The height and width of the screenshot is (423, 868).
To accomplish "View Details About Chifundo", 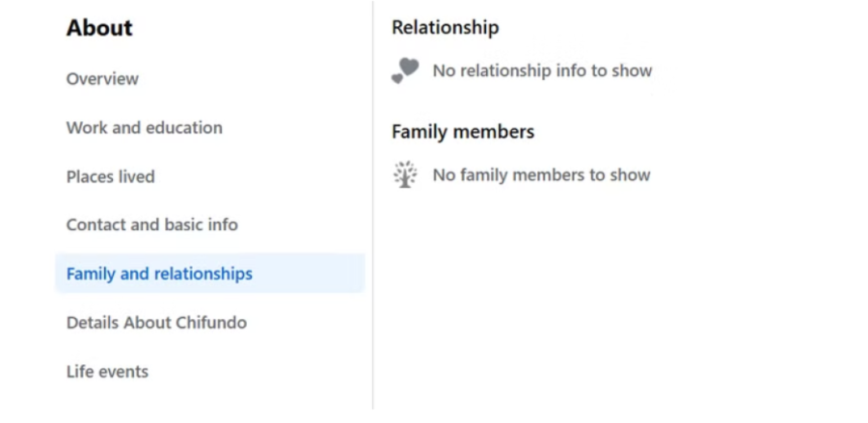I will (156, 322).
